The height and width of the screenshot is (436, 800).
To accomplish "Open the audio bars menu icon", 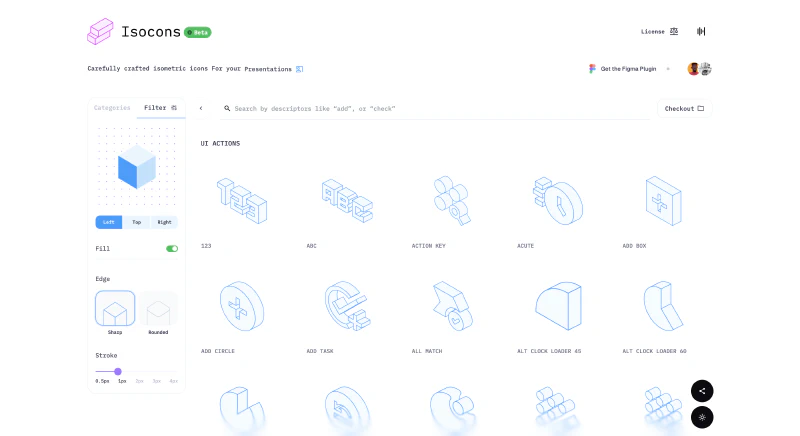I will click(702, 31).
